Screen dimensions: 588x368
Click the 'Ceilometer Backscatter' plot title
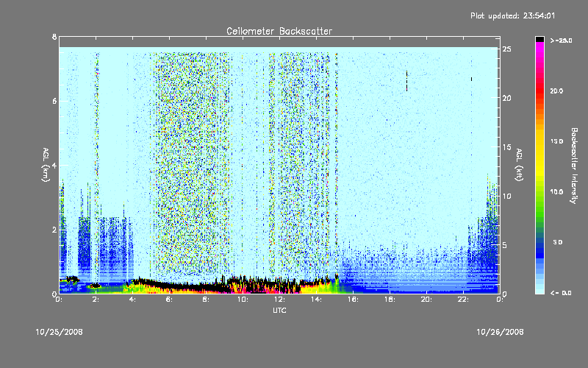click(x=279, y=31)
